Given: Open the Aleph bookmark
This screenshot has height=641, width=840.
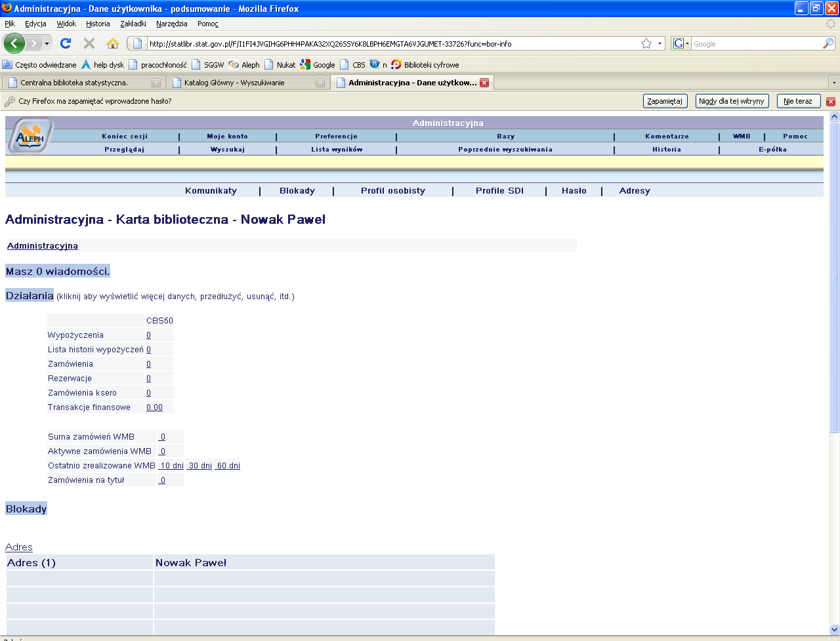Looking at the screenshot, I should [x=244, y=65].
